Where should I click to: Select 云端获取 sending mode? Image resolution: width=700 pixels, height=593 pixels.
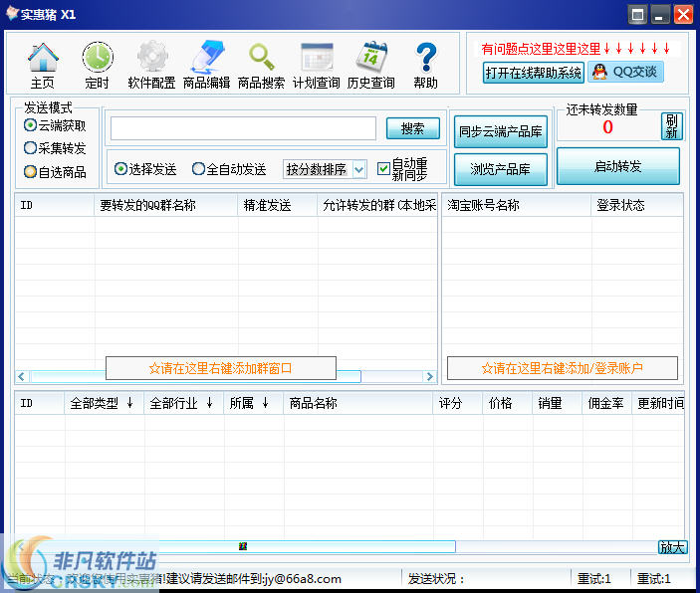point(55,125)
